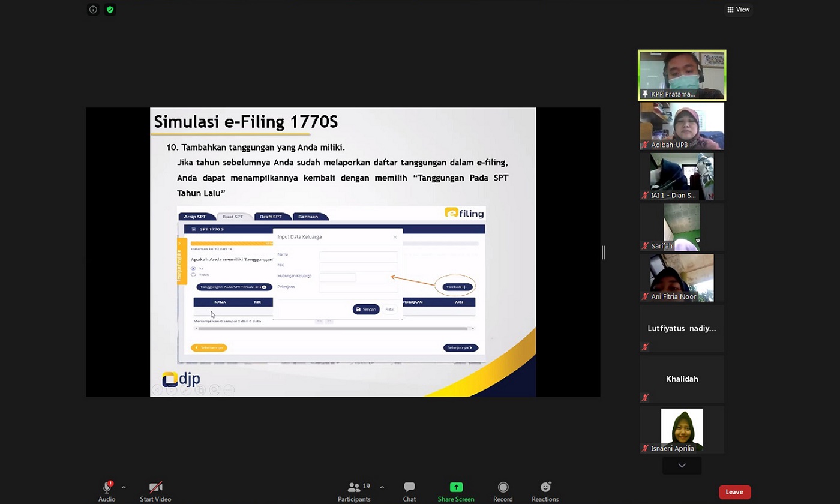Screen dimensions: 840x504
Task: Expand the participants options arrow
Action: pyautogui.click(x=382, y=487)
